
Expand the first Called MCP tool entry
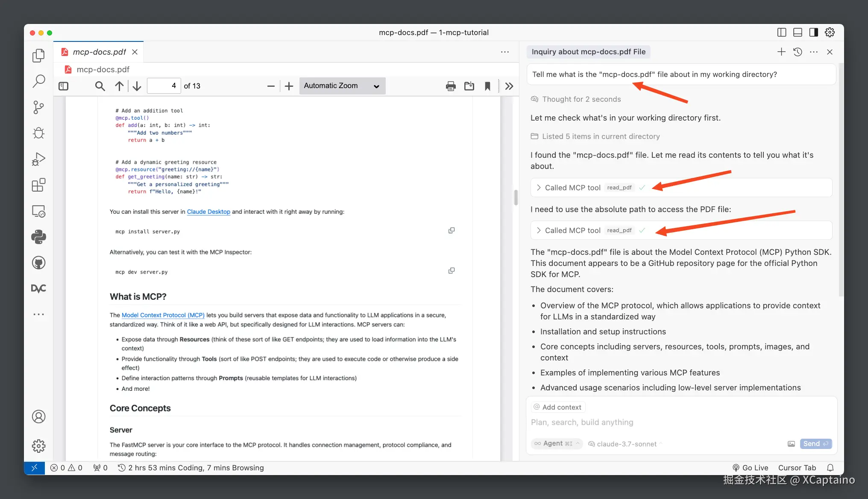click(x=539, y=187)
